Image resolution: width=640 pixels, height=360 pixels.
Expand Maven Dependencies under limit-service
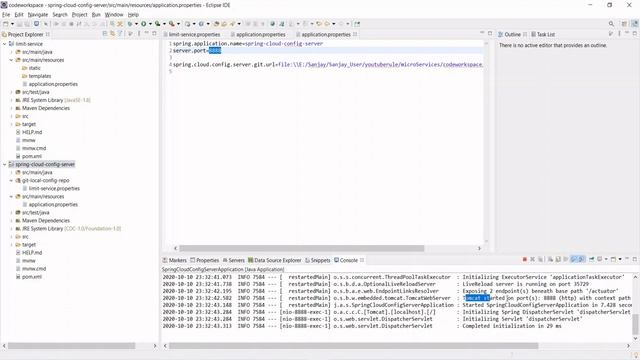click(11, 108)
